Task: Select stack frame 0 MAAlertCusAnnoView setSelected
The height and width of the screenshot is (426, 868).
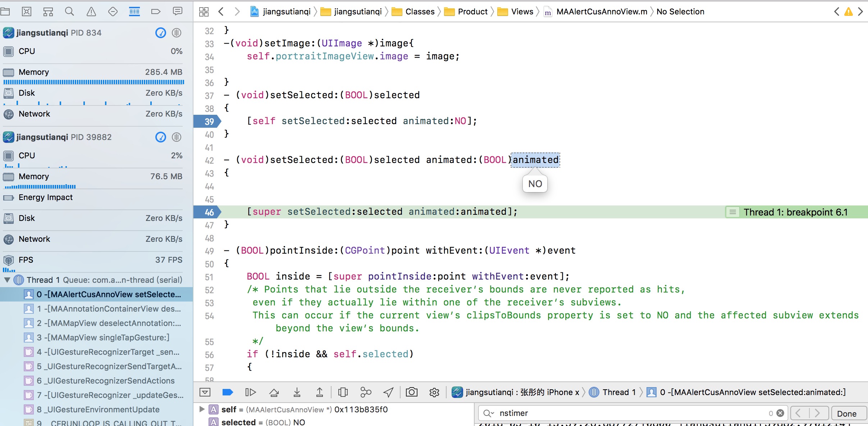Action: (x=96, y=294)
